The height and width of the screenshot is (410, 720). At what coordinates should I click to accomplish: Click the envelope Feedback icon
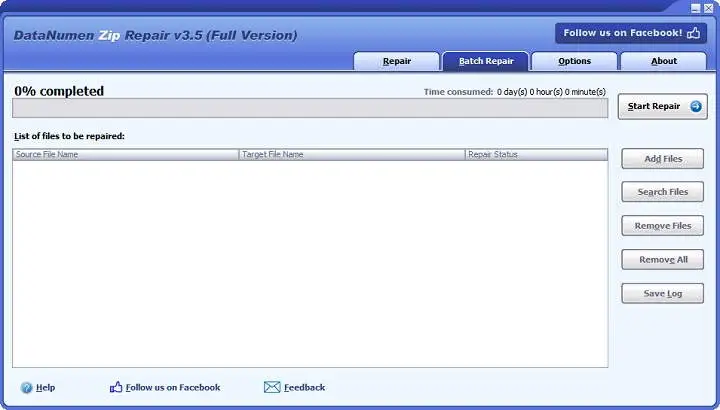click(x=272, y=387)
